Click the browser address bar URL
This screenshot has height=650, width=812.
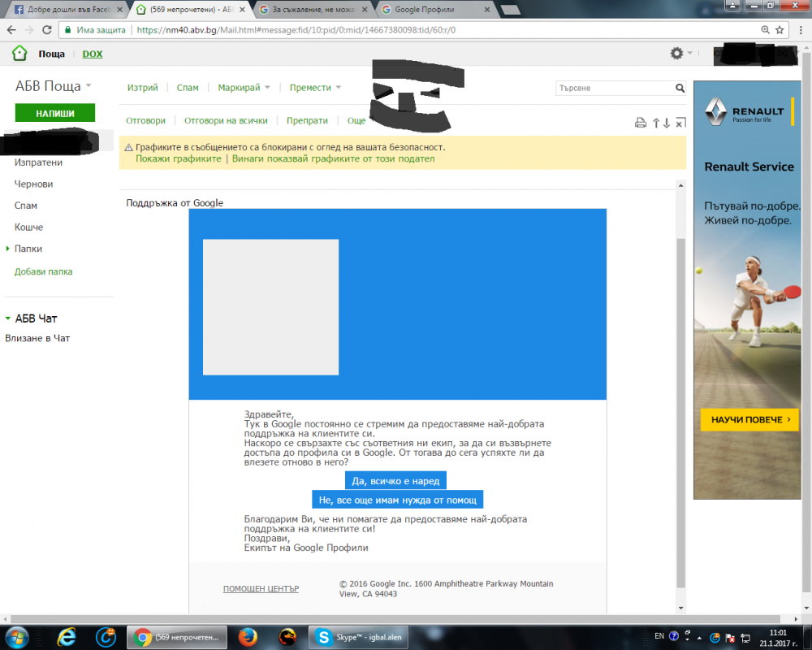(x=296, y=30)
